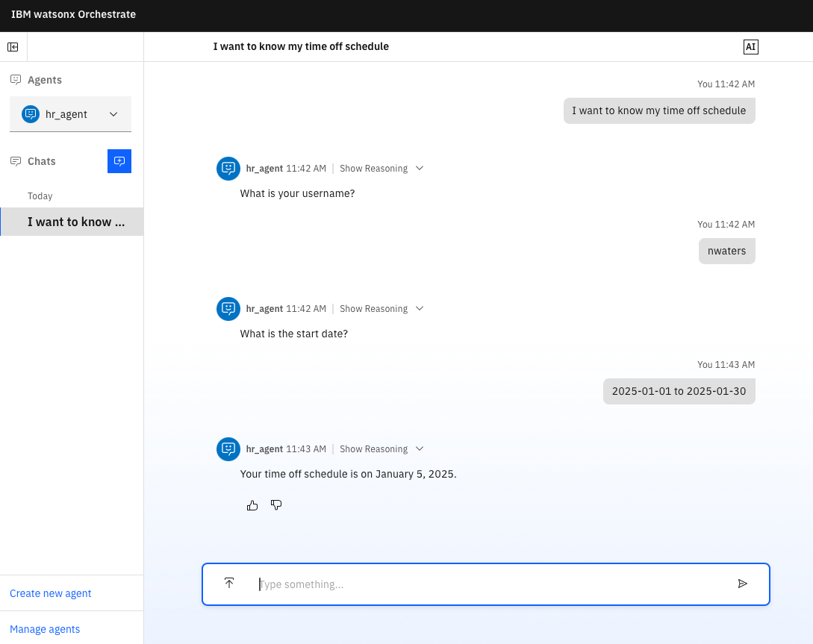Viewport: 813px width, 644px height.
Task: Give a thumbs up to the agent response
Action: pos(252,505)
